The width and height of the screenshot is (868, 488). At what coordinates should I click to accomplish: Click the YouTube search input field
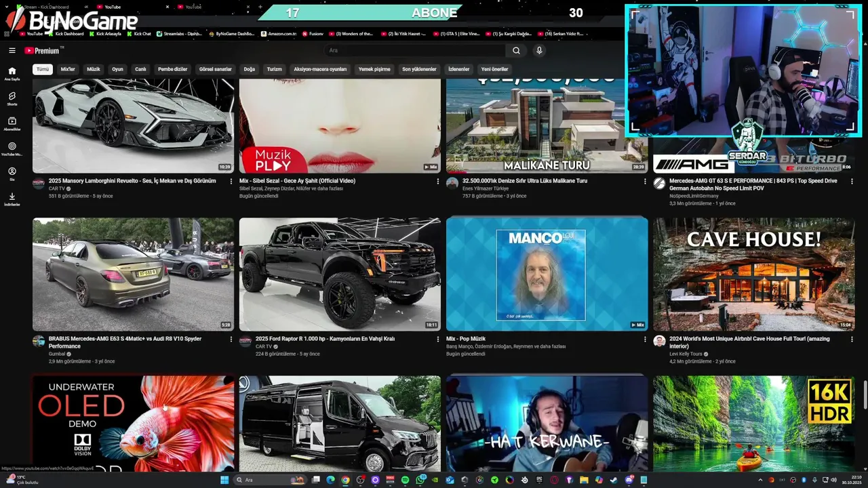click(414, 50)
